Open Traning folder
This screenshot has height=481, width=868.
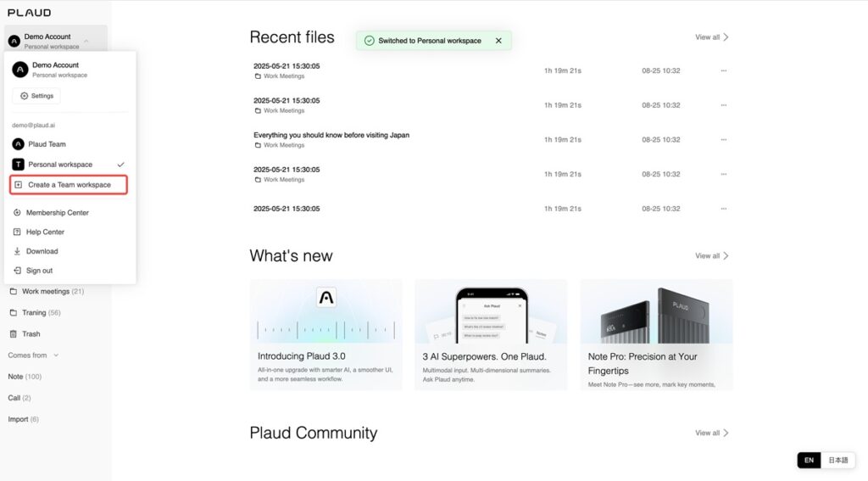(41, 313)
